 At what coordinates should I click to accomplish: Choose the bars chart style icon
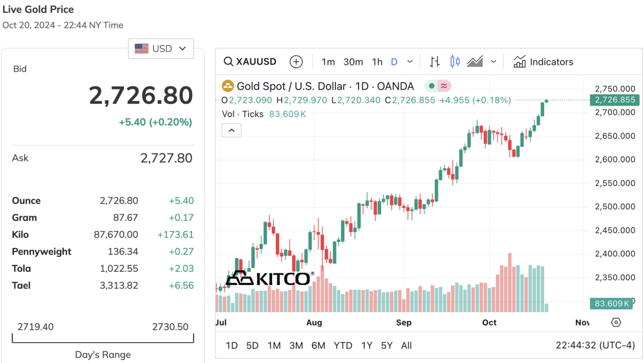(435, 62)
